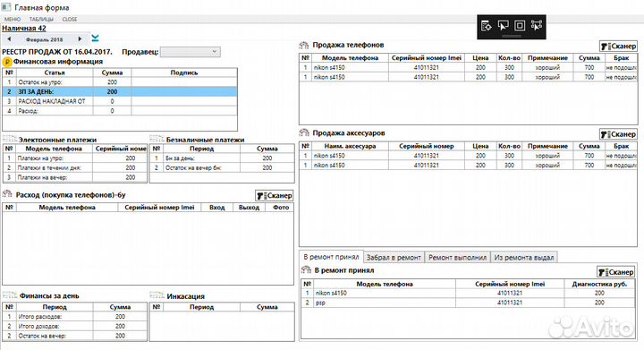The height and width of the screenshot is (350, 644).
Task: Click the Статья column header
Action: [55, 73]
